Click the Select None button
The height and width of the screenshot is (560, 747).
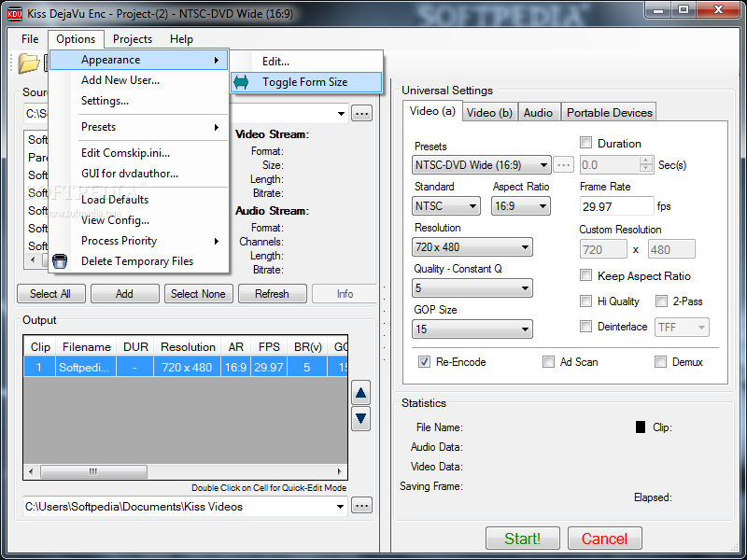[x=198, y=294]
